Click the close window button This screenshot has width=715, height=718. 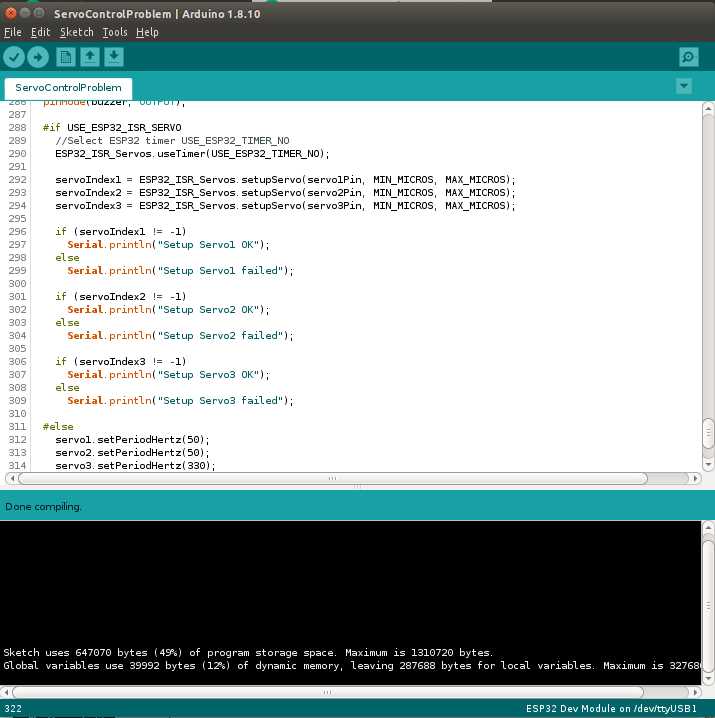click(11, 13)
